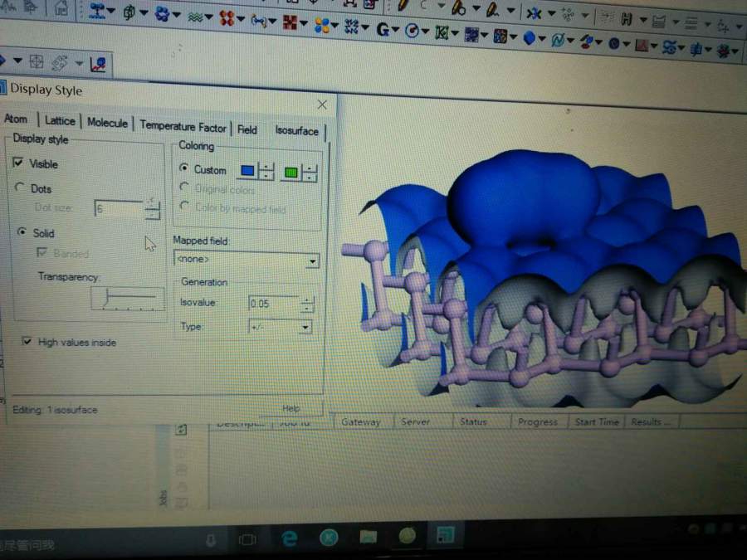
Task: Click the Transparency slider
Action: [x=128, y=298]
